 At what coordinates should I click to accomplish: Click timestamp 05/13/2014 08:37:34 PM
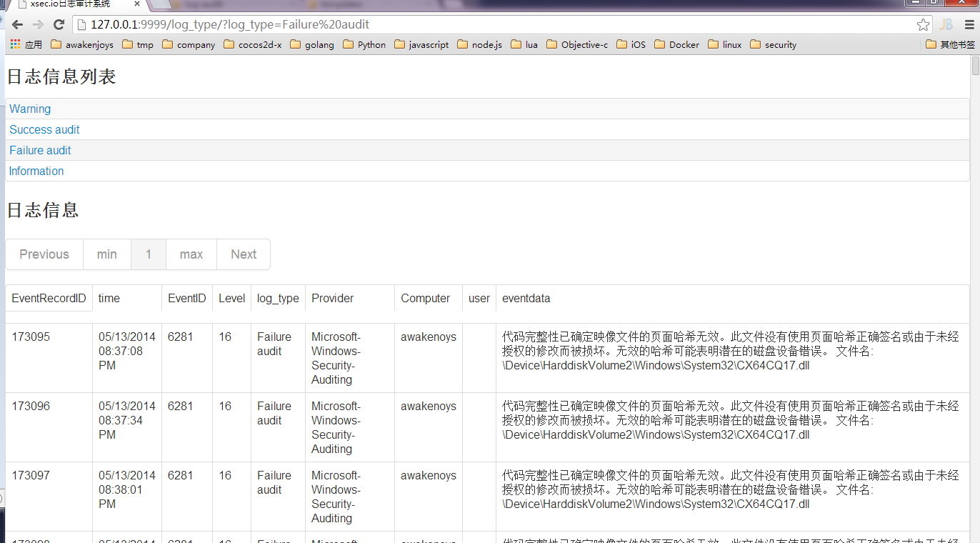click(127, 420)
